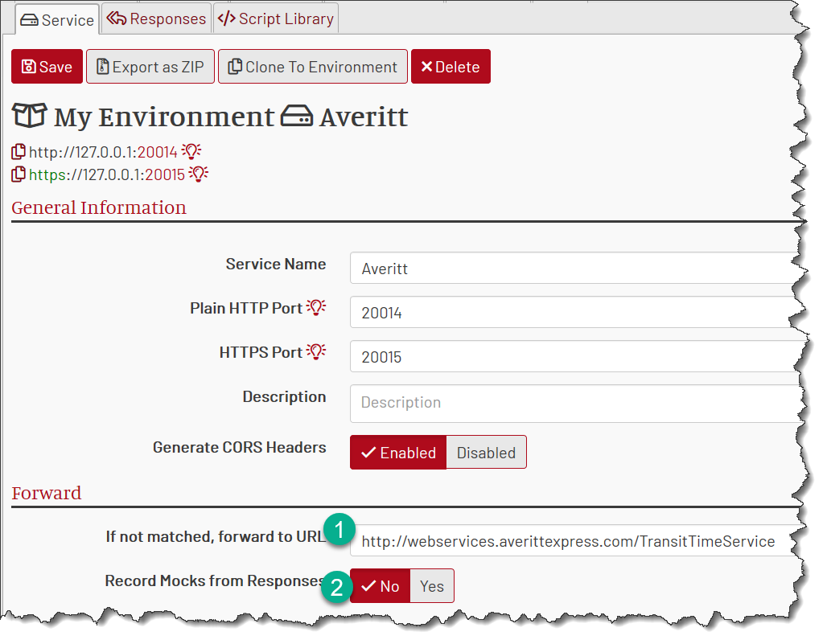The width and height of the screenshot is (827, 644).
Task: Delete the Averitt service
Action: click(x=451, y=67)
